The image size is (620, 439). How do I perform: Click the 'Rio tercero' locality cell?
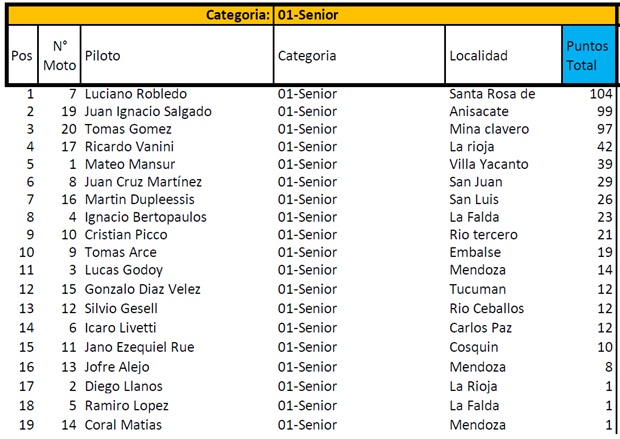485,234
